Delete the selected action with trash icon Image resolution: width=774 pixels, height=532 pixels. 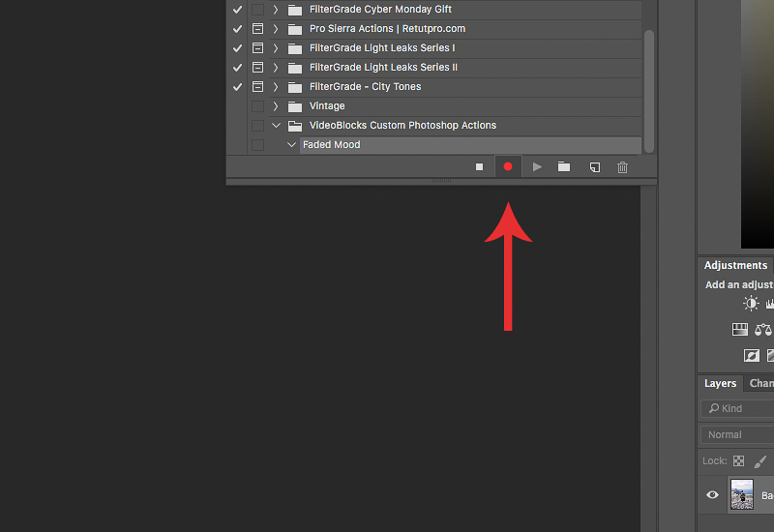tap(622, 167)
